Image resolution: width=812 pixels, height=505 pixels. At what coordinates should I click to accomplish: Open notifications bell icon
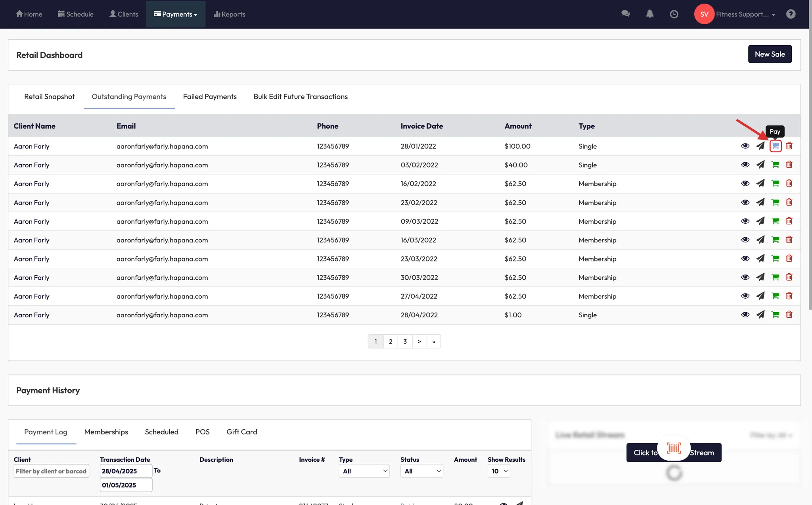pos(649,14)
